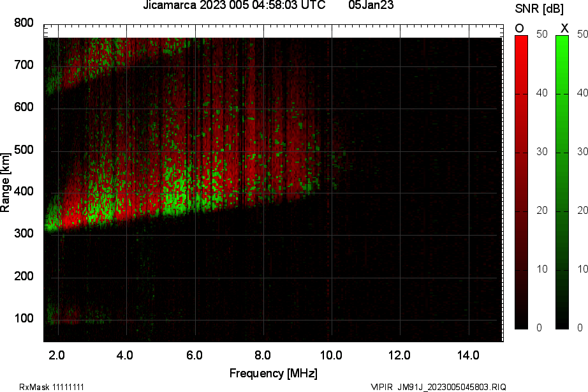Viewport: 588px width, 392px height.
Task: Click the title 'Jicamarca 2023 005 04:58:03 UTC'
Action: 235,5
